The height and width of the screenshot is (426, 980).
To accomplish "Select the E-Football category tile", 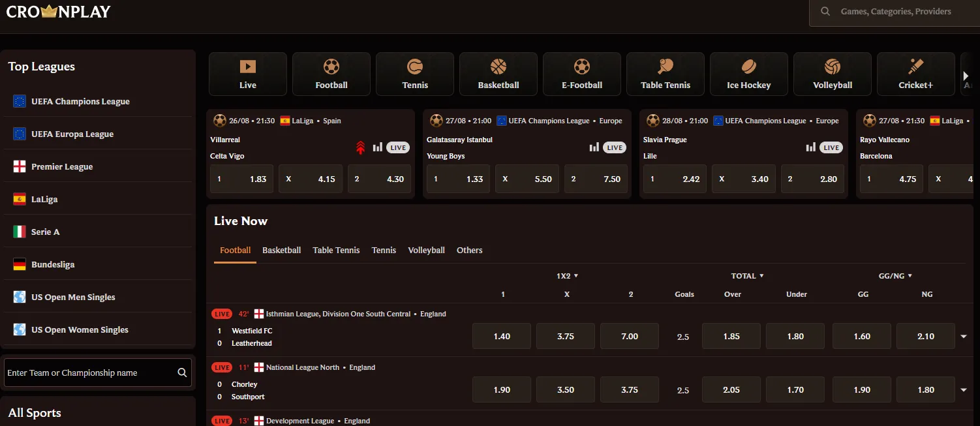I will pos(582,74).
